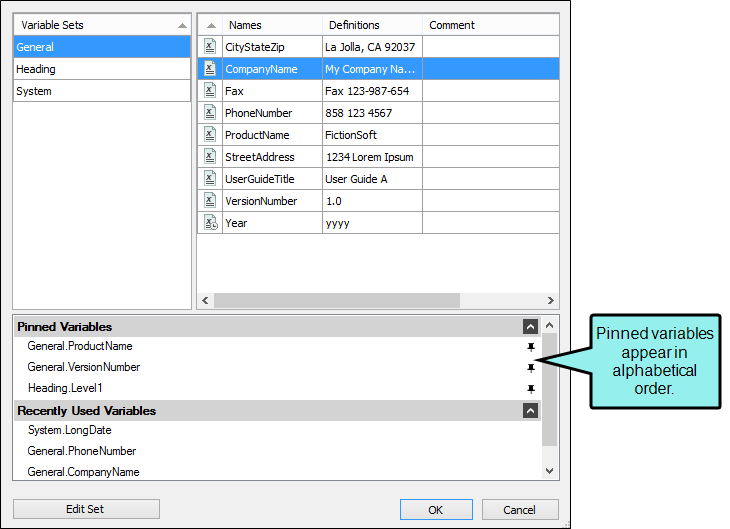730x529 pixels.
Task: Click the sort arrow column header before Names
Action: tap(210, 25)
